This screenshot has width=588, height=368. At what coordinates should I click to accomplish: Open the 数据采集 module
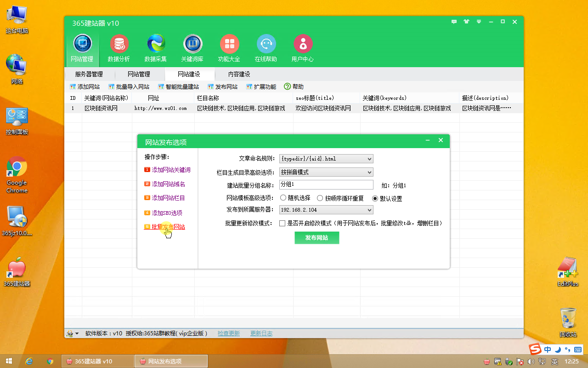point(156,48)
